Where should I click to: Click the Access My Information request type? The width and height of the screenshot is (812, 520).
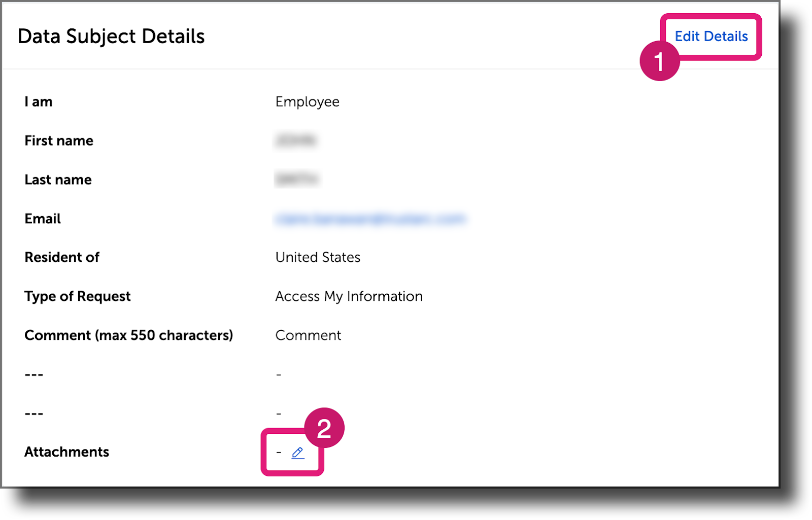coord(349,296)
